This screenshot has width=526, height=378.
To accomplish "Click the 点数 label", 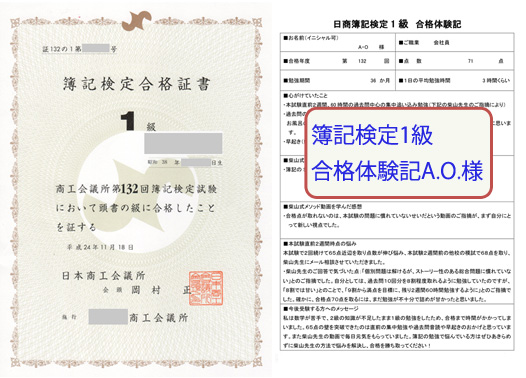I will click(410, 61).
